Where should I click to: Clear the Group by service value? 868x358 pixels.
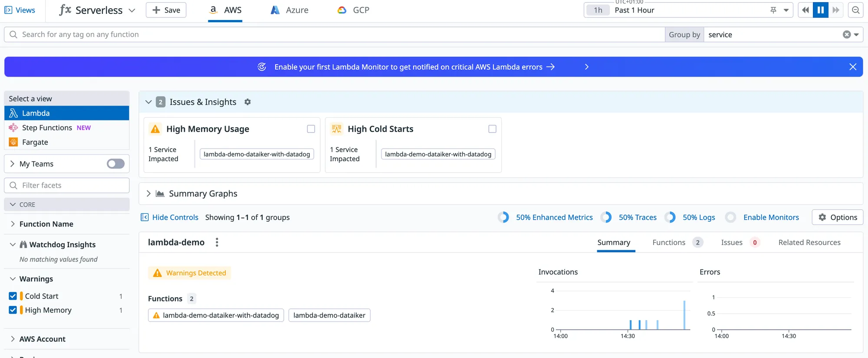(846, 35)
